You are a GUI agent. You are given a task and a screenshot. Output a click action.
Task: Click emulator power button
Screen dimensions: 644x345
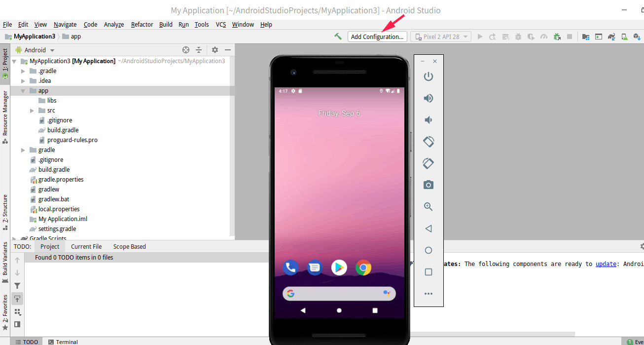pyautogui.click(x=429, y=77)
